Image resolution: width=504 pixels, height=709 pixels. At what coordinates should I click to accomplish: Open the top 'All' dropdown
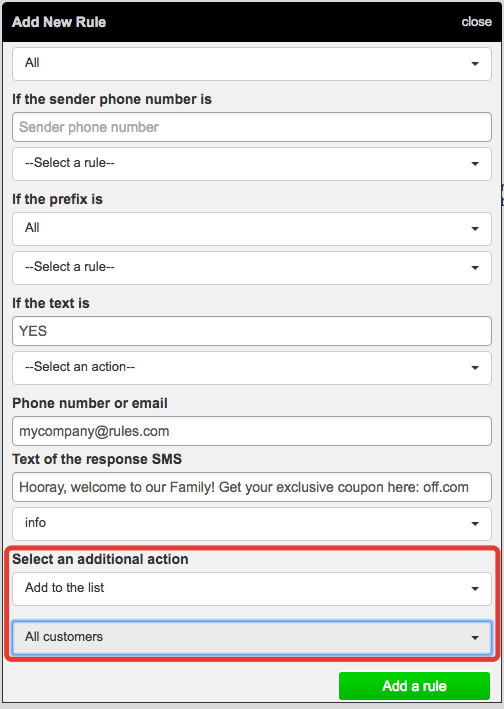tap(252, 64)
